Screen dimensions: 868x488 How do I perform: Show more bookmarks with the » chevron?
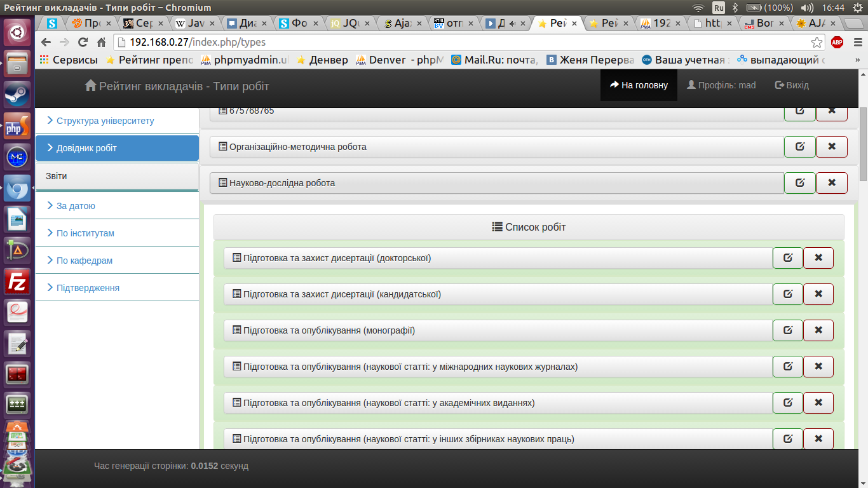[x=857, y=60]
